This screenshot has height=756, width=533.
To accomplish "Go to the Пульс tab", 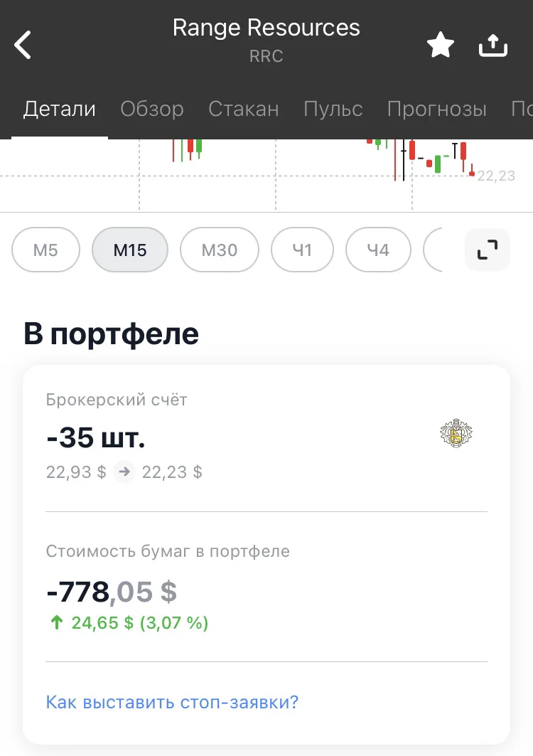I will pyautogui.click(x=333, y=109).
